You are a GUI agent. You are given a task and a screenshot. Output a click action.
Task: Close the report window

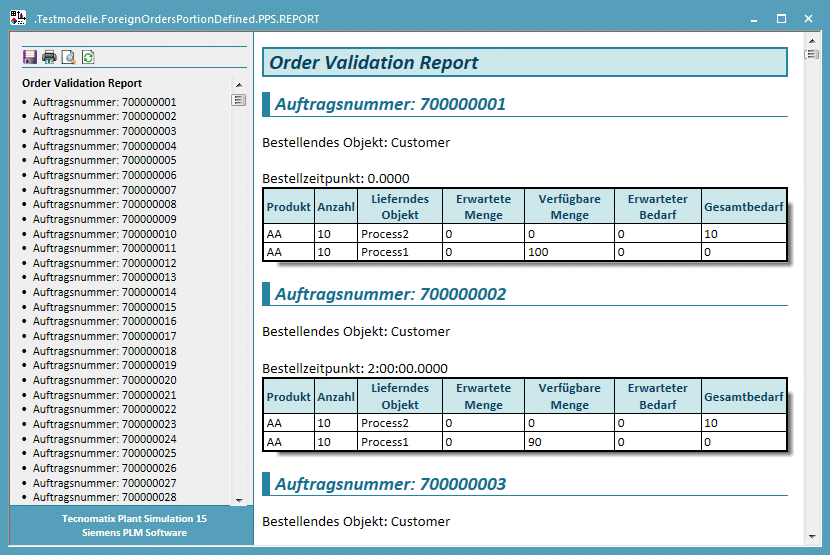[x=808, y=19]
